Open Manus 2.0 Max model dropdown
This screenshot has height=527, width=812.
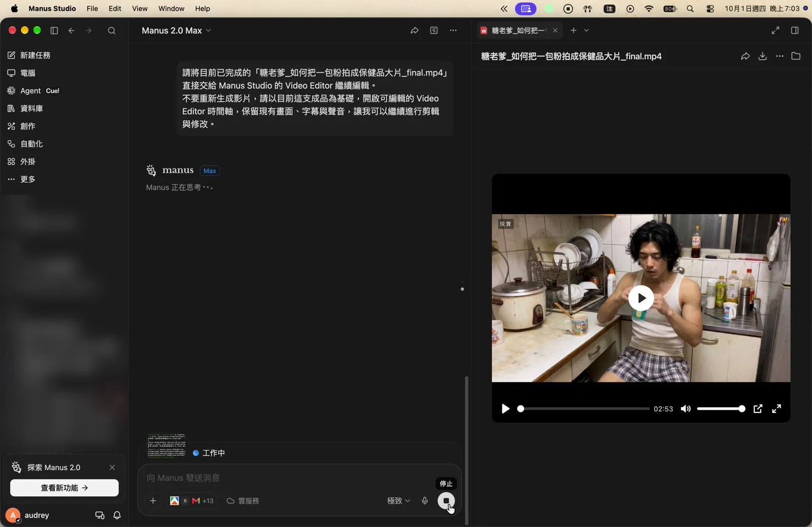[176, 30]
